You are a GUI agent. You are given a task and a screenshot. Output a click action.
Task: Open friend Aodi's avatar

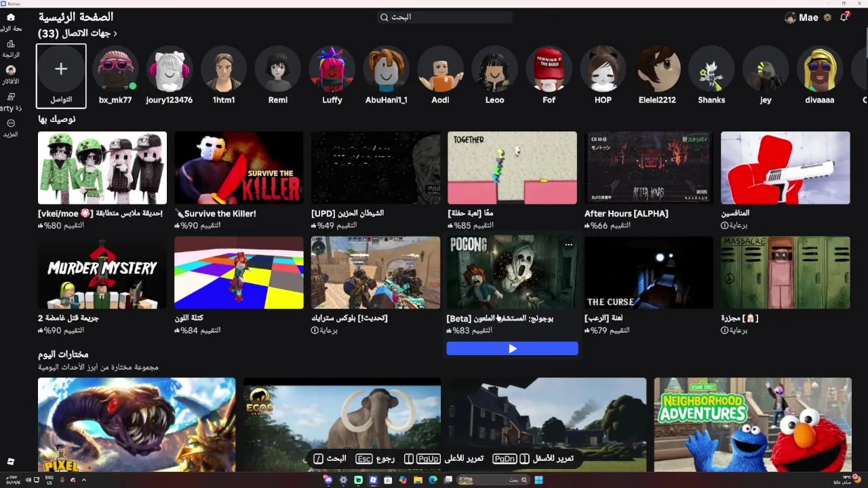coord(441,69)
